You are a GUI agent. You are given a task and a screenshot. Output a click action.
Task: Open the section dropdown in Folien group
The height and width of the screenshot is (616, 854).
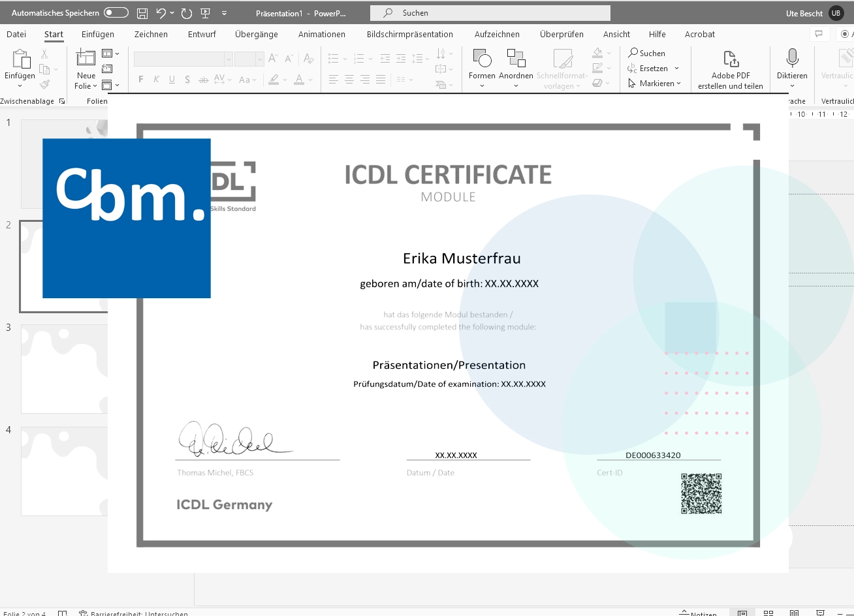coord(111,85)
